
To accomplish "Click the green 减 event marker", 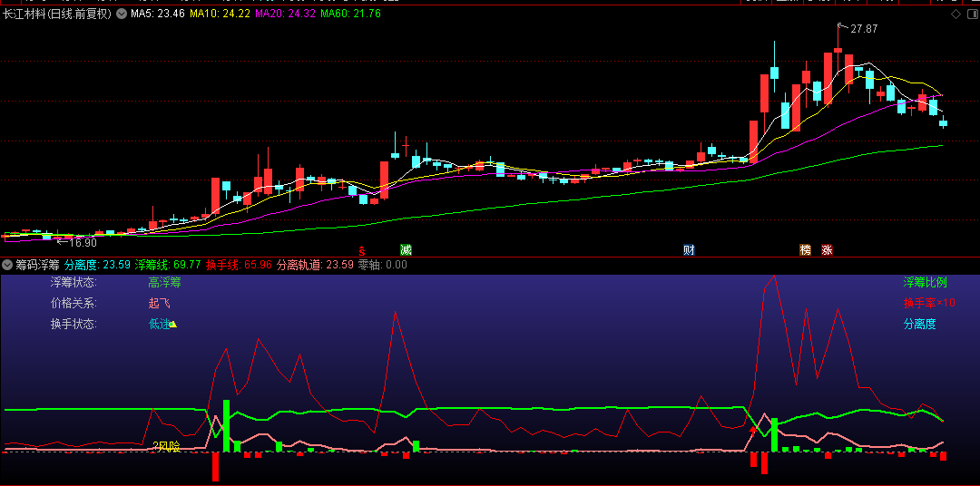I will 406,249.
